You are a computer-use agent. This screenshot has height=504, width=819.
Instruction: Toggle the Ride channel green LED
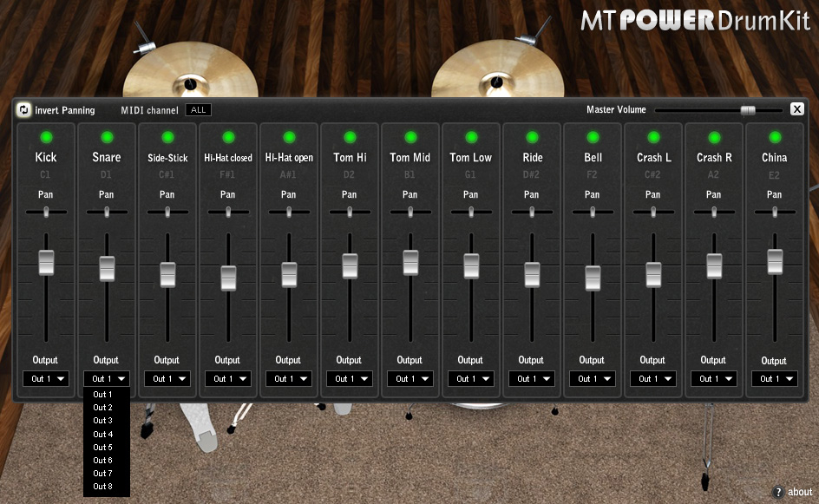click(532, 137)
